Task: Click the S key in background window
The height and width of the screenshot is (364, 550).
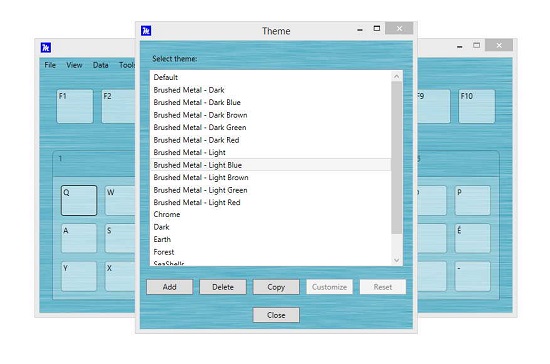Action: (x=120, y=238)
